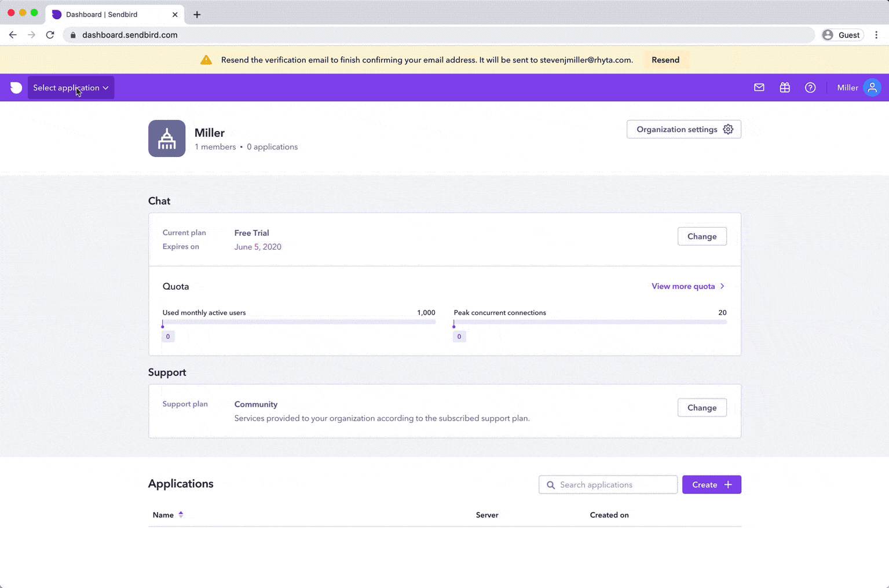Click the padlock site security indicator
This screenshot has width=889, height=588.
[72, 35]
